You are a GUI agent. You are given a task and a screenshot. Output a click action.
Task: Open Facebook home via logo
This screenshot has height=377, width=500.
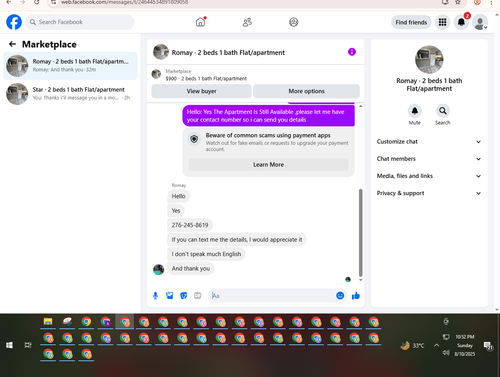pyautogui.click(x=14, y=22)
